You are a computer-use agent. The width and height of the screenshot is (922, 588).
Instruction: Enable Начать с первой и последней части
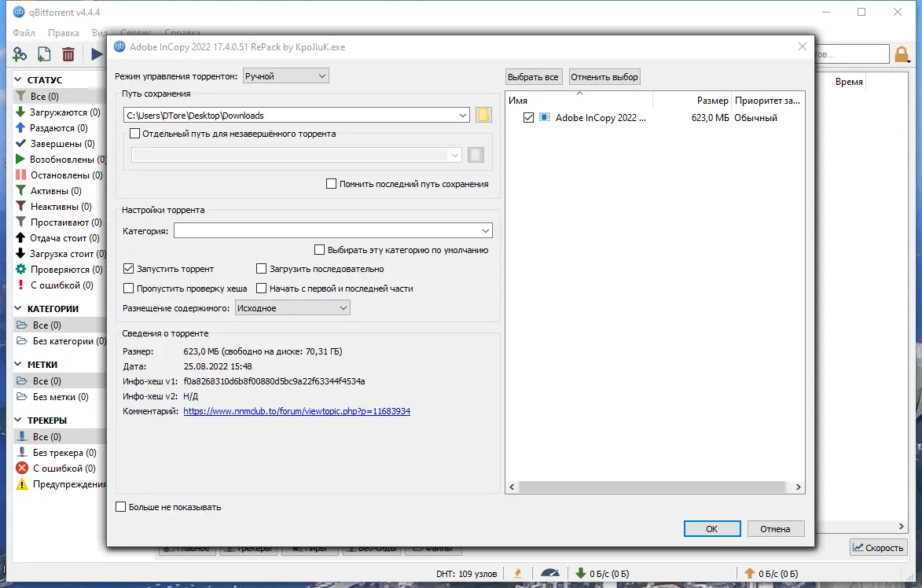coord(262,288)
